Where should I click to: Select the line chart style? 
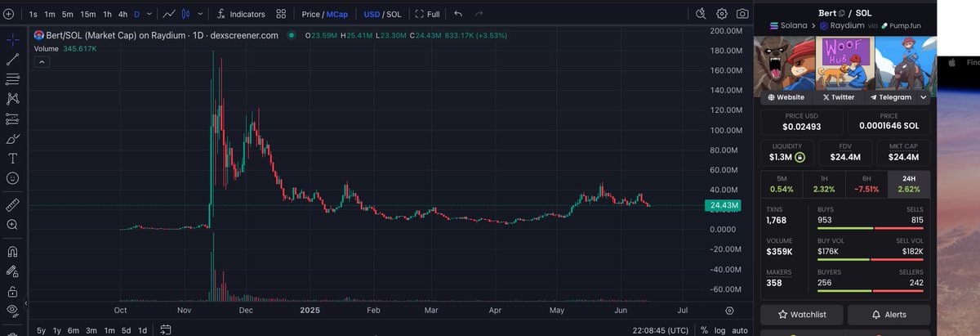pyautogui.click(x=168, y=14)
